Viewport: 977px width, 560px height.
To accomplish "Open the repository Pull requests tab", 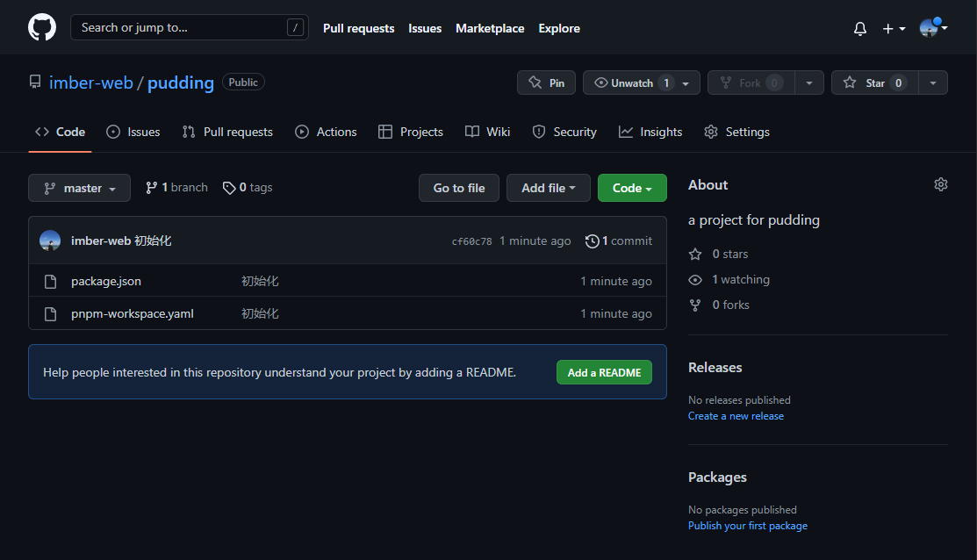I will 227,132.
